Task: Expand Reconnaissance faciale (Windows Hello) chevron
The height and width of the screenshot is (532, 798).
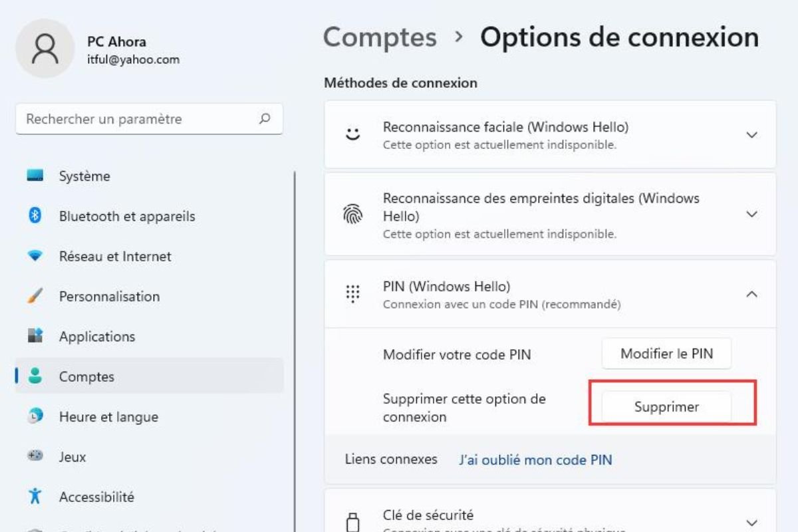Action: [x=752, y=135]
